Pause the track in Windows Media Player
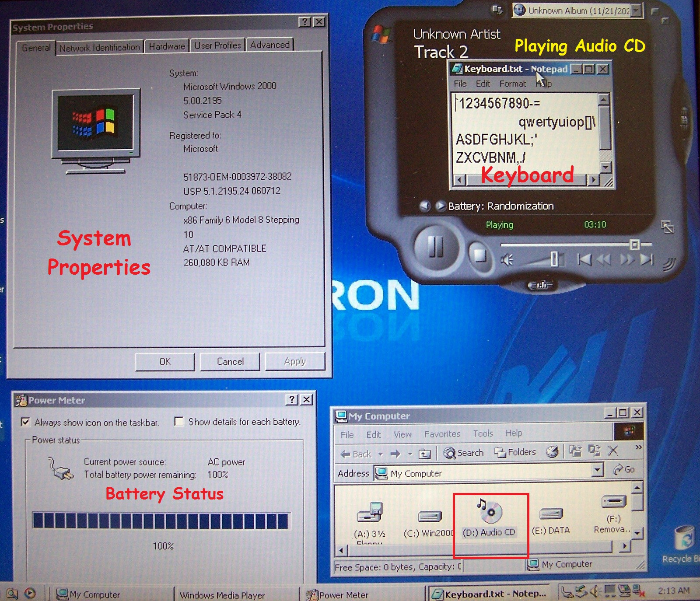 point(436,247)
